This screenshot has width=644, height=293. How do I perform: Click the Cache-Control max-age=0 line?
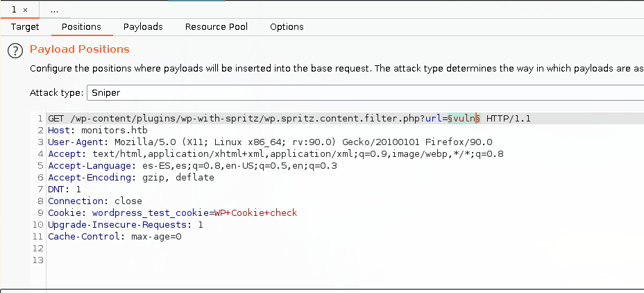[x=115, y=237]
